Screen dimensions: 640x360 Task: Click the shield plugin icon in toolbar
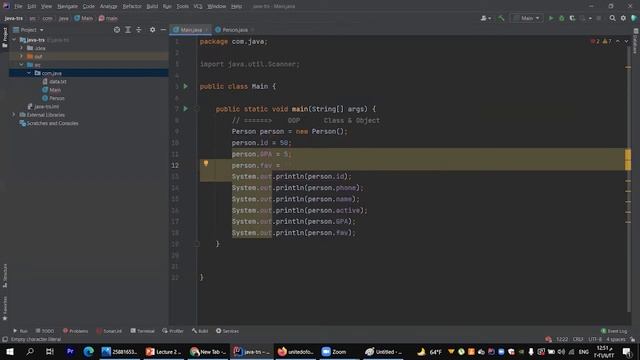(633, 18)
